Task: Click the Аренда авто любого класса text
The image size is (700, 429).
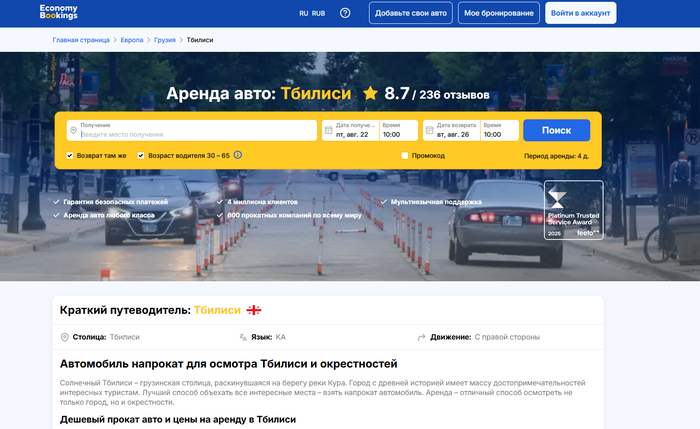Action: coord(109,215)
